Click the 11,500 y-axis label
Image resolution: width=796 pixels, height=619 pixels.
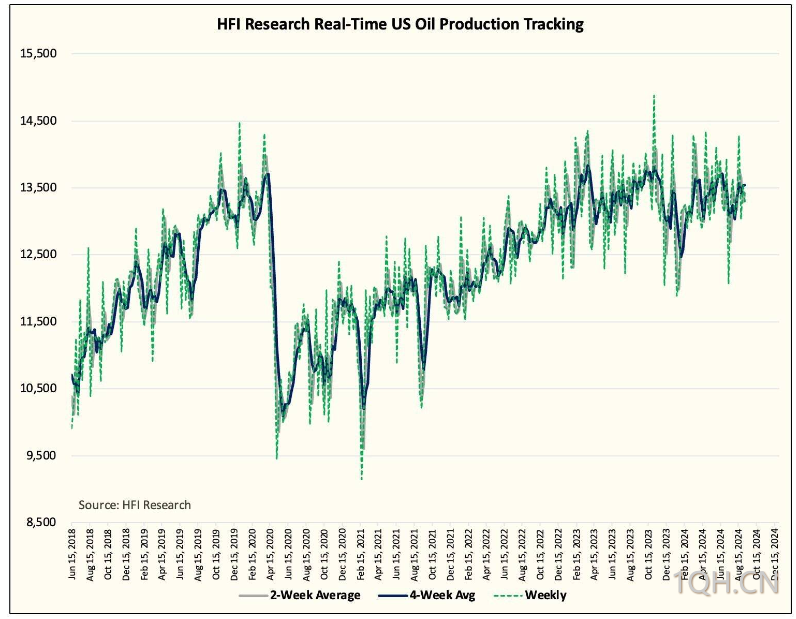pos(38,321)
